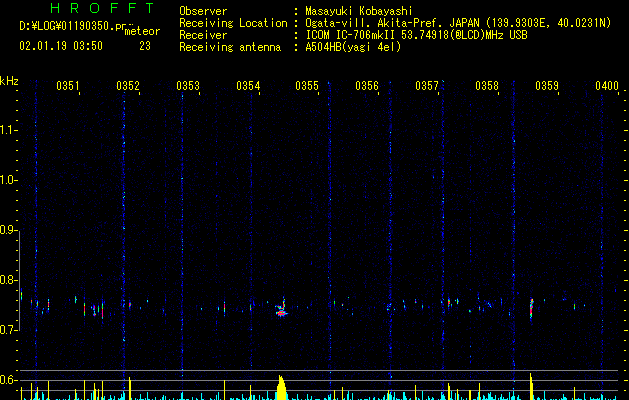Click the 'Receiving antenna' field label
Screen dimensions: 629x400
pyautogui.click(x=230, y=47)
